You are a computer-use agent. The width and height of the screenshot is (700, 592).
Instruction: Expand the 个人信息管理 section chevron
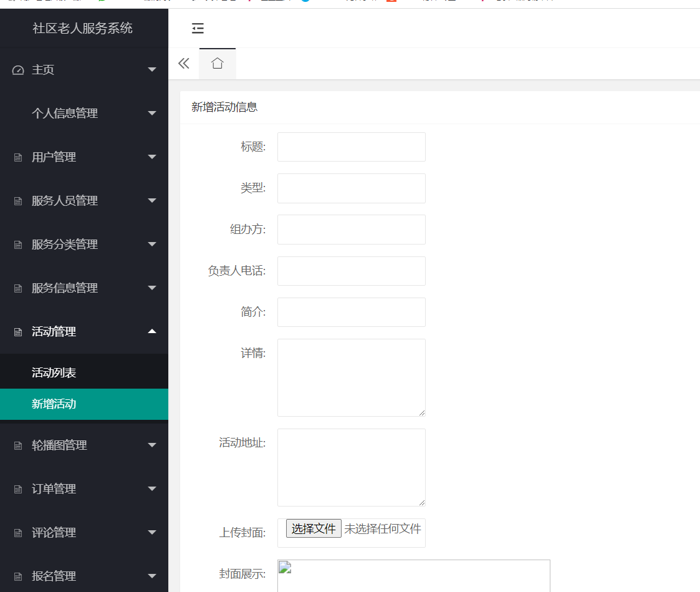click(x=151, y=113)
